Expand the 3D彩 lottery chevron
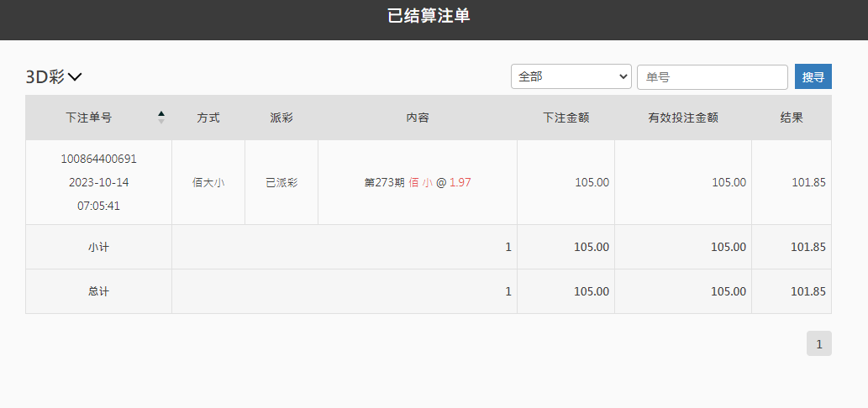Image resolution: width=868 pixels, height=408 pixels. [x=75, y=77]
